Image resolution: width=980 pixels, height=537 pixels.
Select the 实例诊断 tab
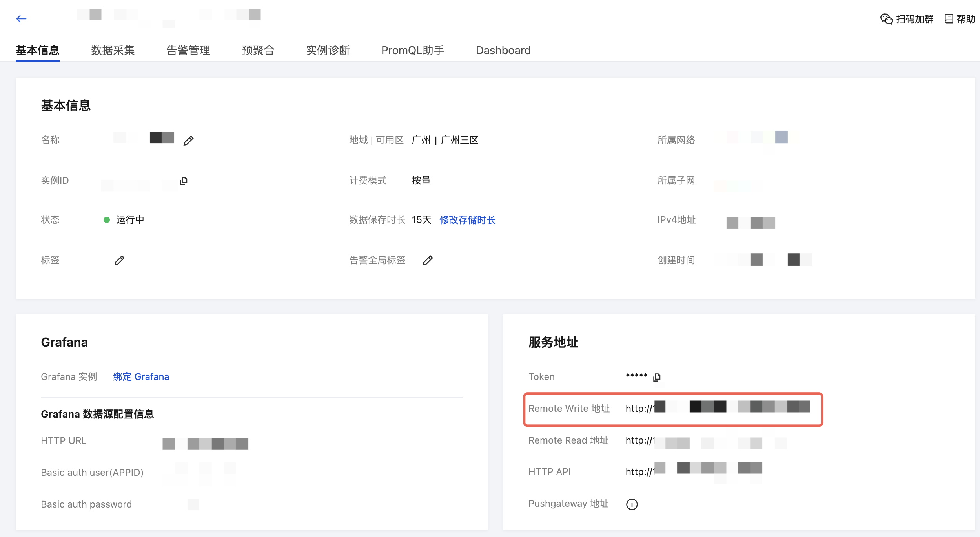(x=328, y=50)
